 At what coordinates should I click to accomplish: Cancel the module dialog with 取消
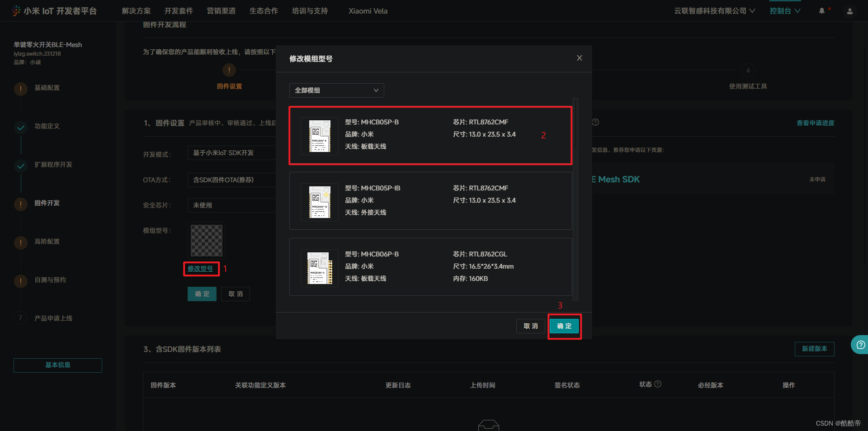pyautogui.click(x=531, y=326)
